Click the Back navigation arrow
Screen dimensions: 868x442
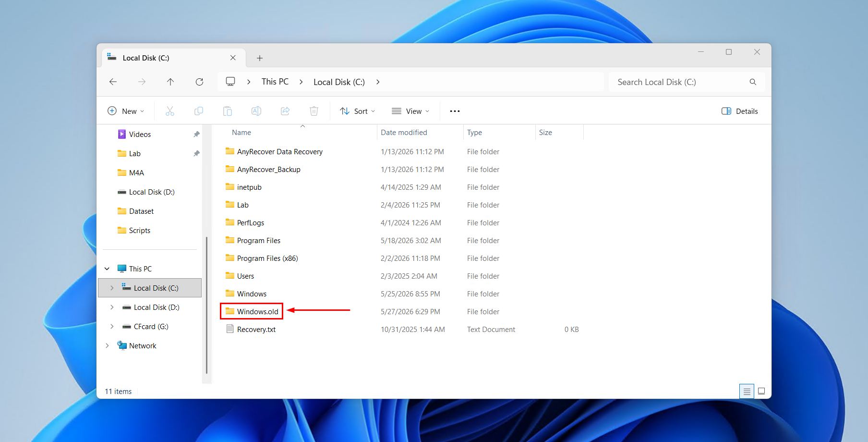pyautogui.click(x=113, y=82)
